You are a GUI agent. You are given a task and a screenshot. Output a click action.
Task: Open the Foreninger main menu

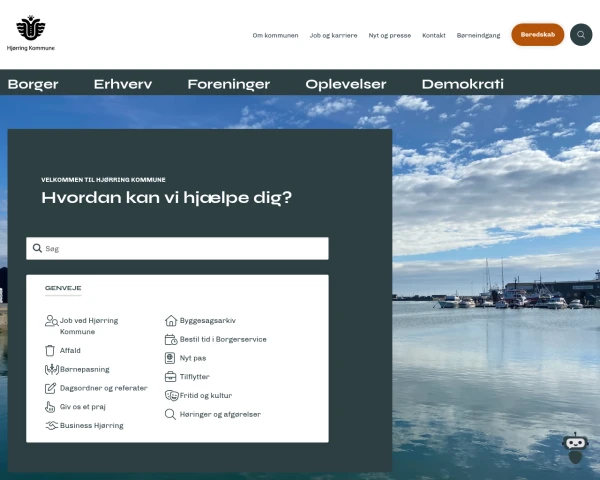click(229, 84)
